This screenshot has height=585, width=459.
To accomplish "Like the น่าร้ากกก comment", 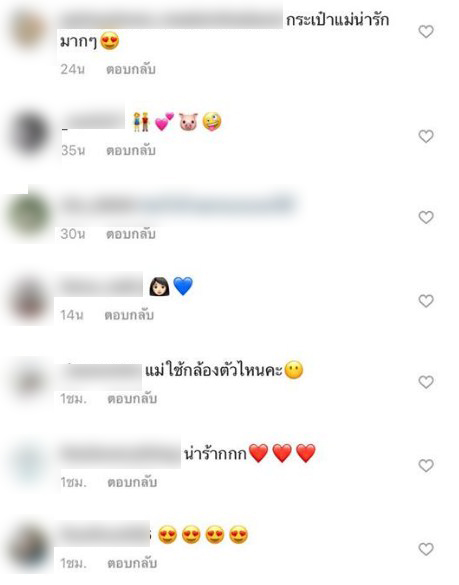I will click(x=426, y=466).
